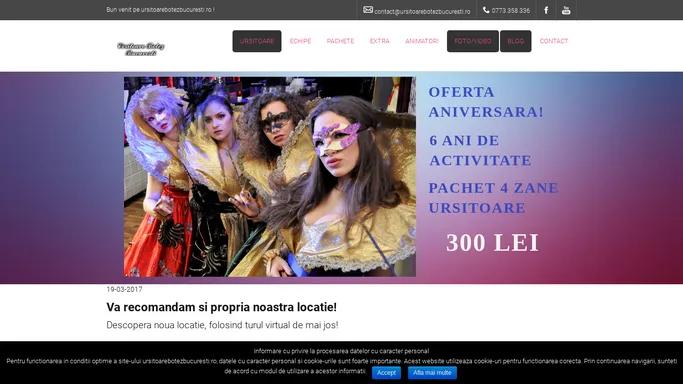This screenshot has width=683, height=384.
Task: Go to the BLOG page
Action: (x=515, y=41)
